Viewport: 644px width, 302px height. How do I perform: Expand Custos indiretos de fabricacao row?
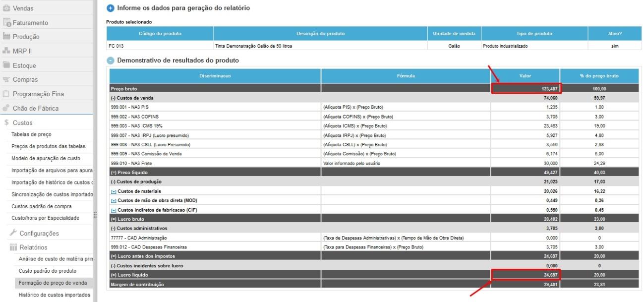point(114,210)
